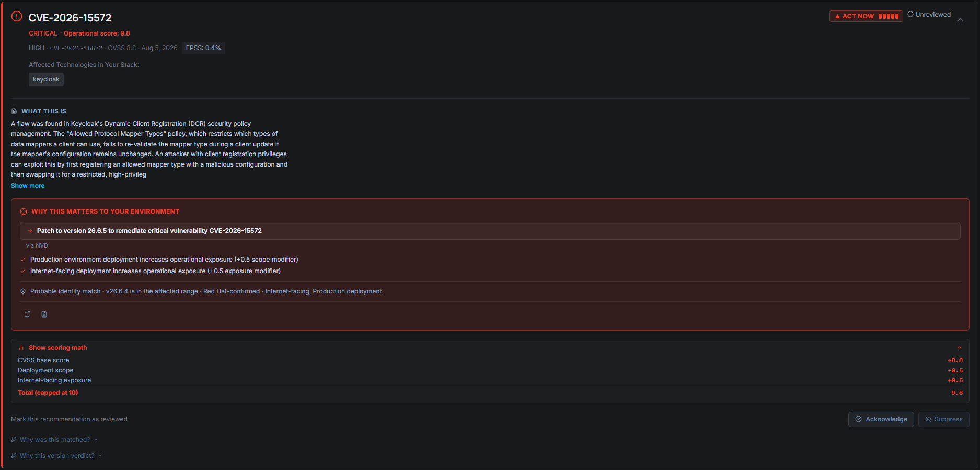
Task: Expand Why this version verdict
Action: [57, 456]
